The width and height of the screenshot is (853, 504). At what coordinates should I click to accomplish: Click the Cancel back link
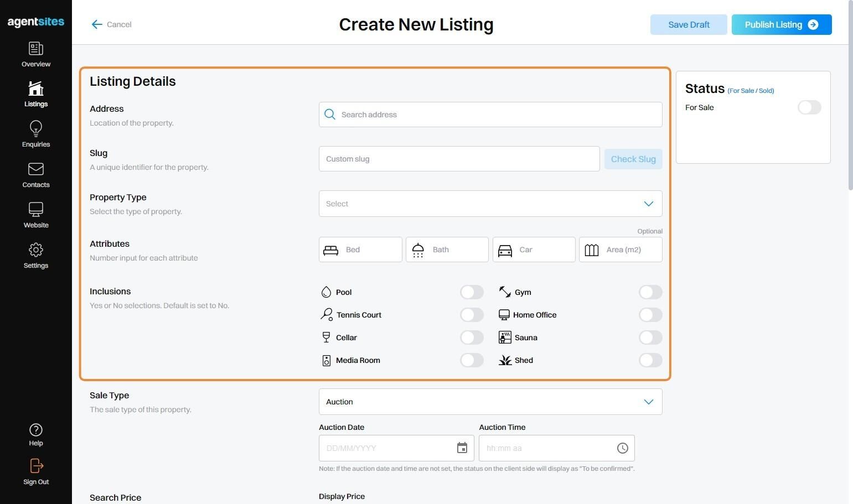point(112,24)
